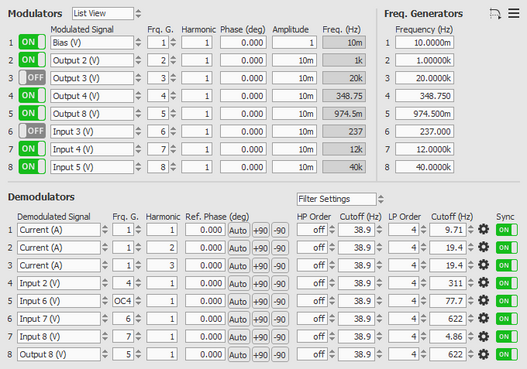Click -90 phase button for demodulator 7
527x369 pixels.
coord(280,337)
